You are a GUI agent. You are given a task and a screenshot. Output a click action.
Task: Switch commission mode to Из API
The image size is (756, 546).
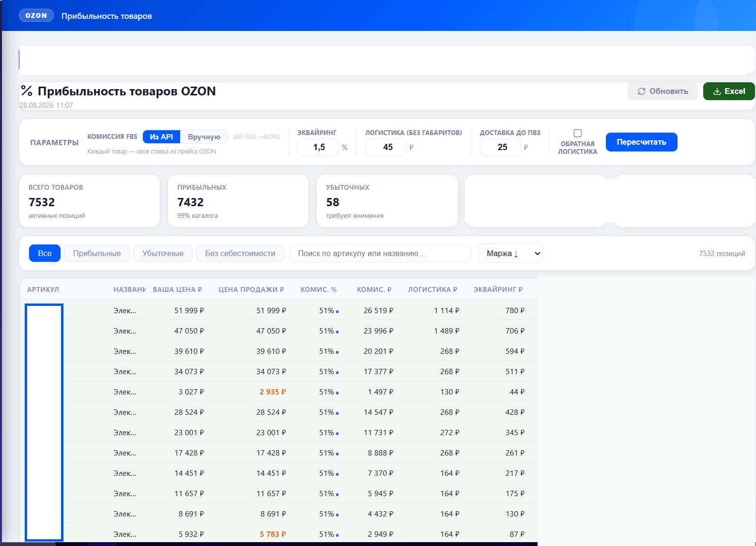[161, 137]
